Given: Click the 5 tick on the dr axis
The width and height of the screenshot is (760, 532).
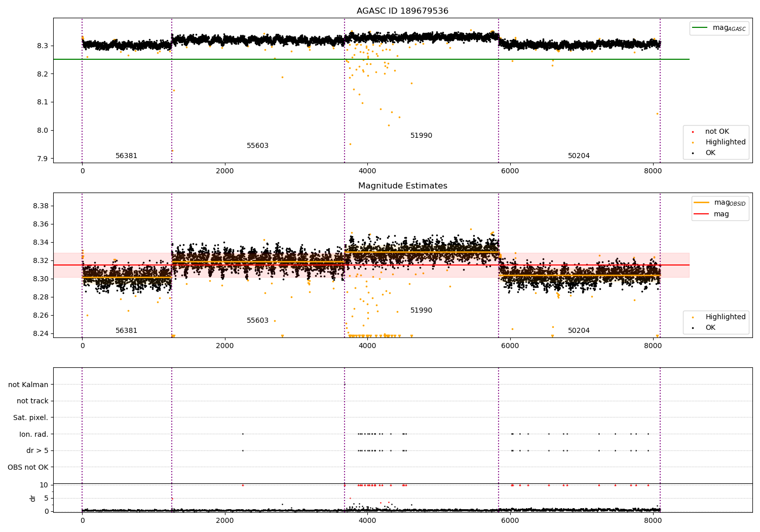Looking at the screenshot, I should tap(46, 498).
